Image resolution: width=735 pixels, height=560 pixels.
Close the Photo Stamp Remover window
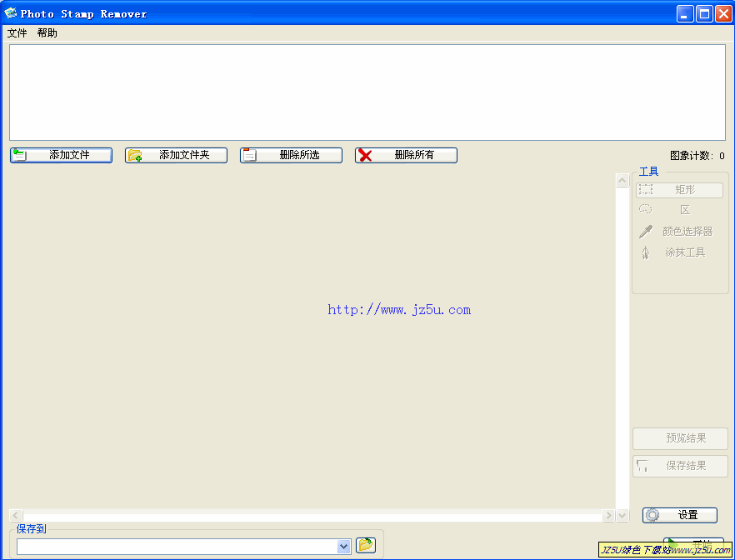(723, 14)
